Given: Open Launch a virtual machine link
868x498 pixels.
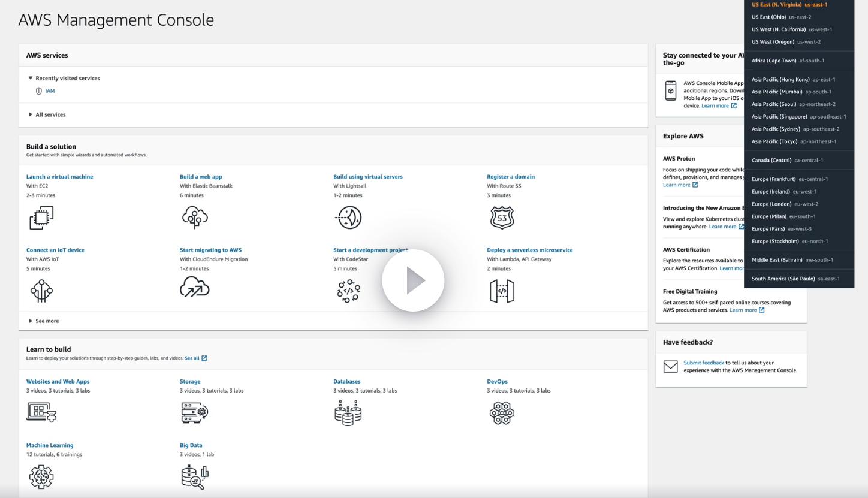Looking at the screenshot, I should tap(59, 177).
